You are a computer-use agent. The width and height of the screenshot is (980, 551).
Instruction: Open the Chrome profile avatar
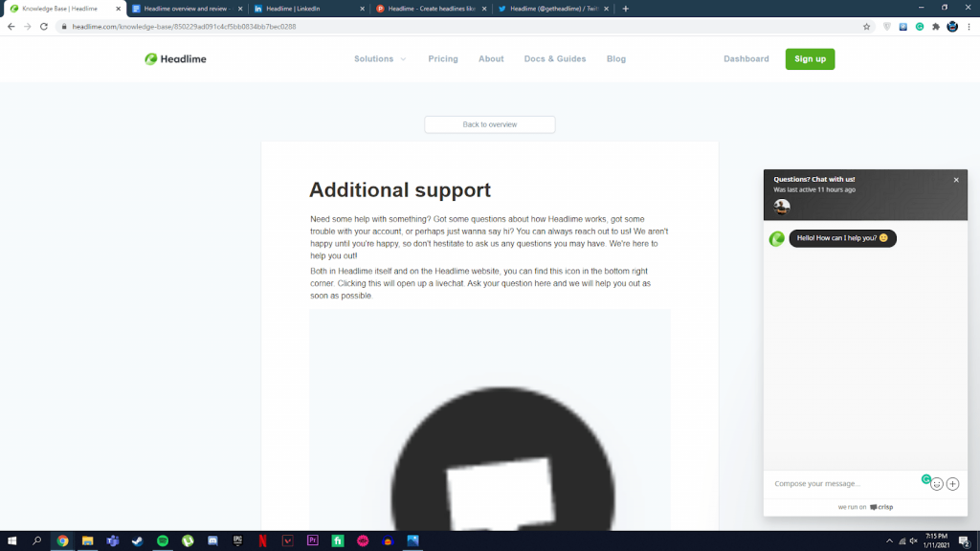(952, 27)
